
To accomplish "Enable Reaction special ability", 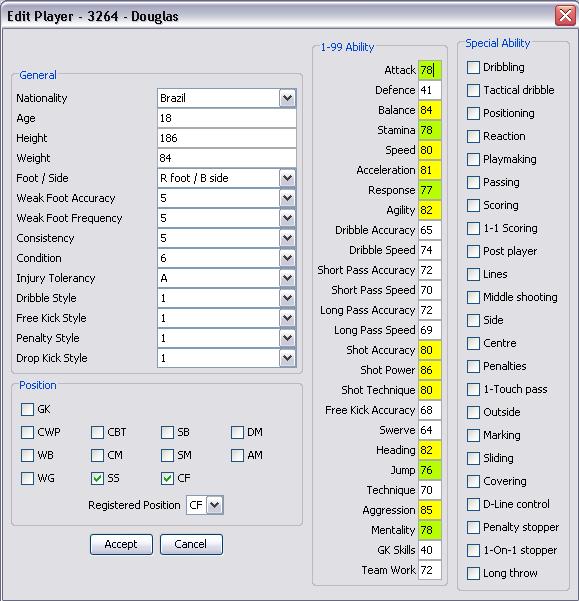I will (473, 136).
